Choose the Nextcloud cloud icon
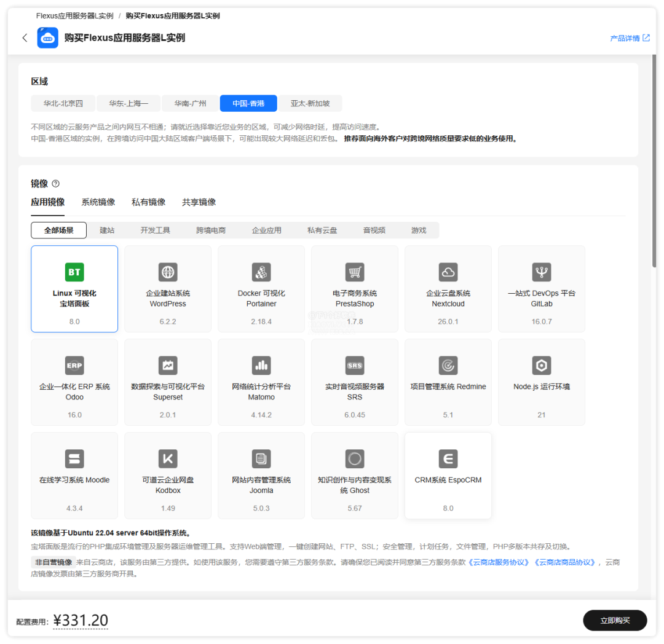 click(x=448, y=272)
